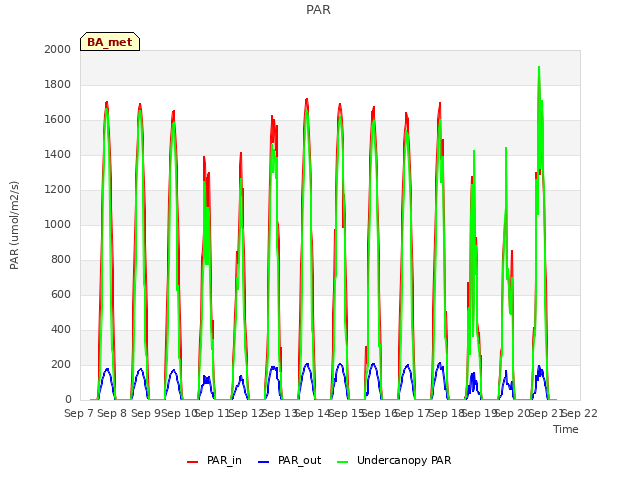The height and width of the screenshot is (480, 640).
Task: Click the tallest green peak near 1900
Action: (539, 68)
